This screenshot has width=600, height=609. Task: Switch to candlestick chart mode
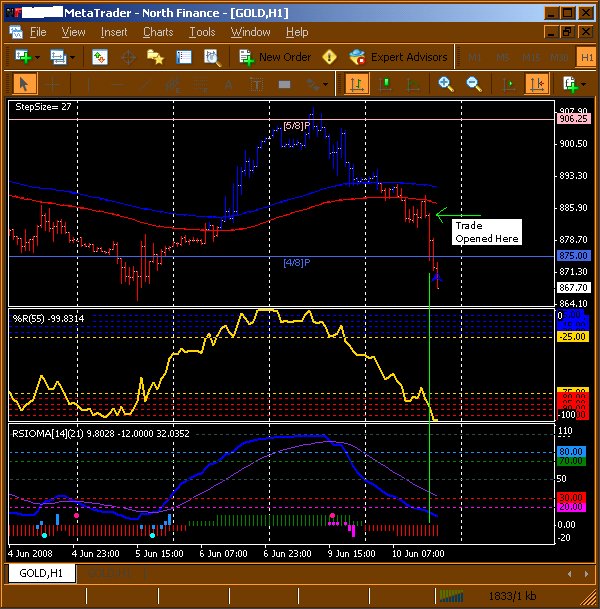coord(385,84)
